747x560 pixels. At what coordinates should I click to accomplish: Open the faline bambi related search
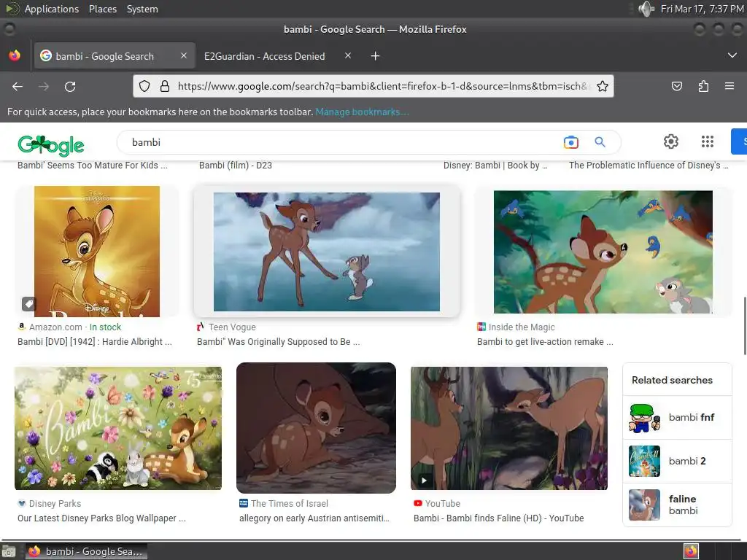click(677, 505)
